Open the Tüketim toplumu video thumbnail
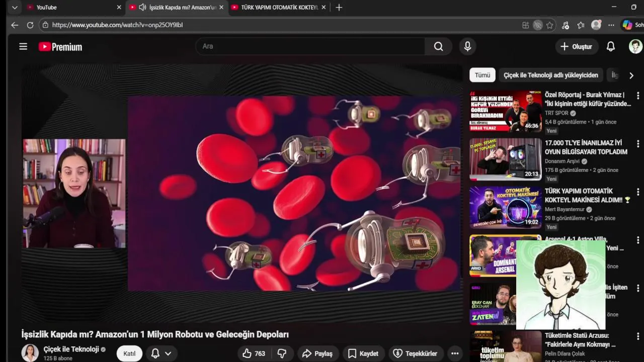Viewport: 644px width, 362px height. (506, 346)
